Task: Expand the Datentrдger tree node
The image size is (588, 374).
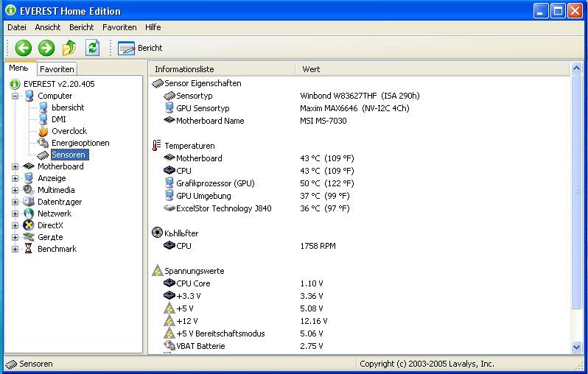Action: [15, 202]
